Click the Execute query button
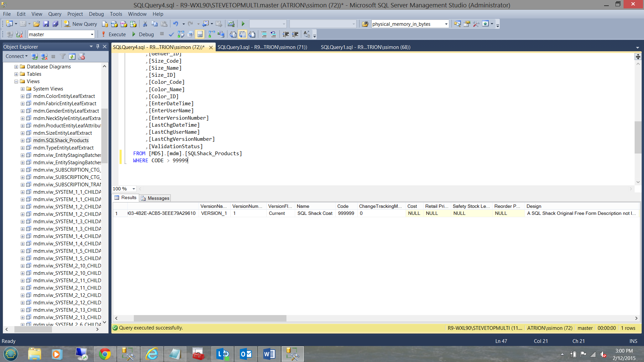This screenshot has width=644, height=362. pos(114,34)
